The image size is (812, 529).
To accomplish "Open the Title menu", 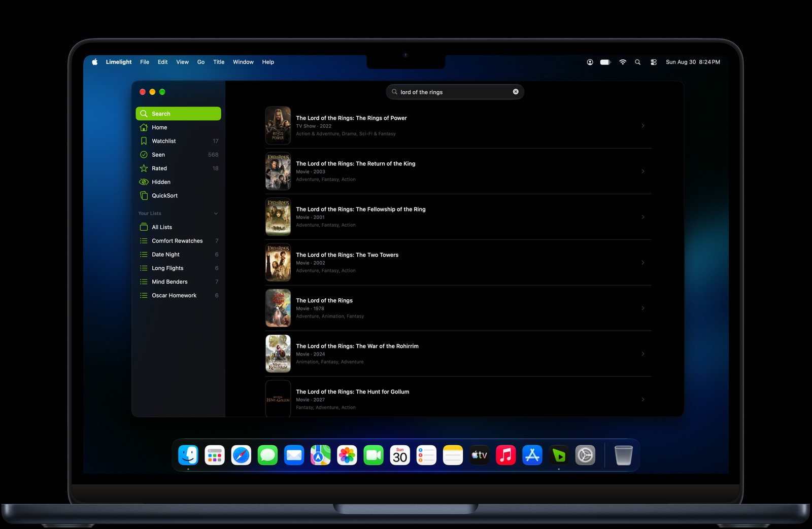I will pos(219,62).
